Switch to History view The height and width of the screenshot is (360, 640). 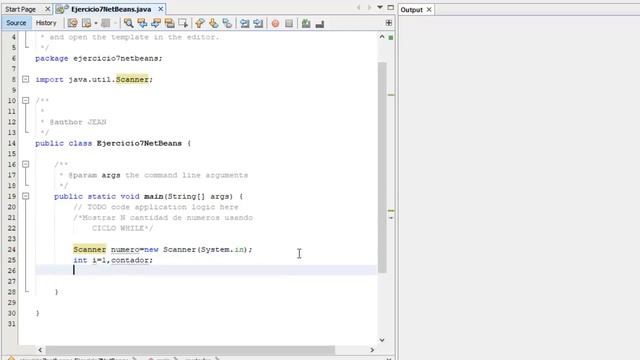point(46,23)
